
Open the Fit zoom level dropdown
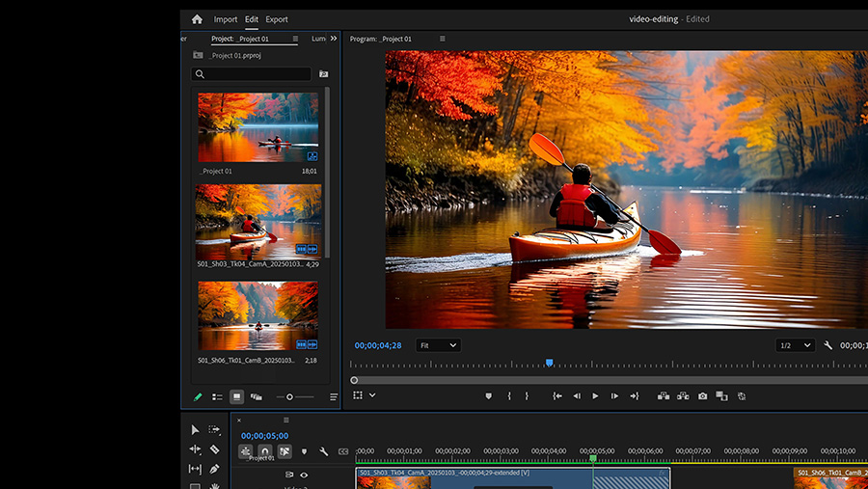tap(438, 345)
